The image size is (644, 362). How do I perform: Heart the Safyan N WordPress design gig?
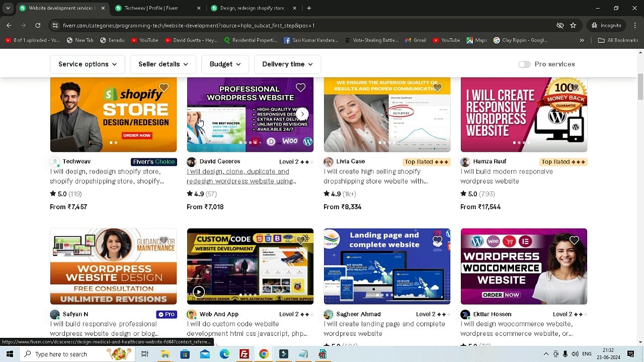(x=164, y=241)
